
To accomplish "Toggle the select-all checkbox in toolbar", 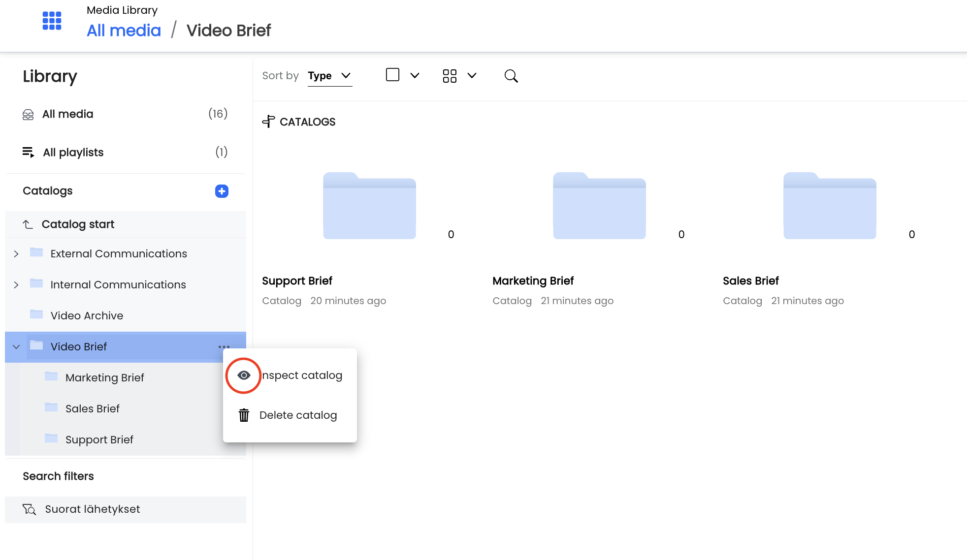I will (392, 75).
